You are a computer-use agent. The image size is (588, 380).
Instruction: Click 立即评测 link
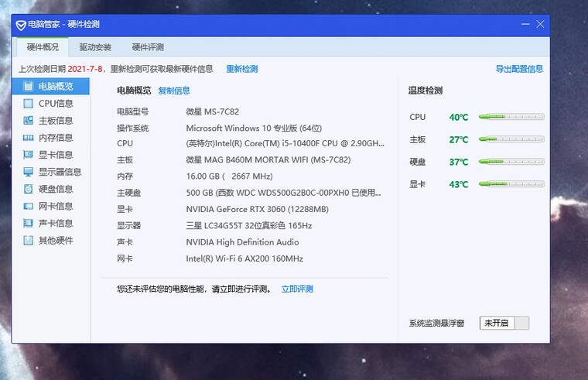coord(297,289)
